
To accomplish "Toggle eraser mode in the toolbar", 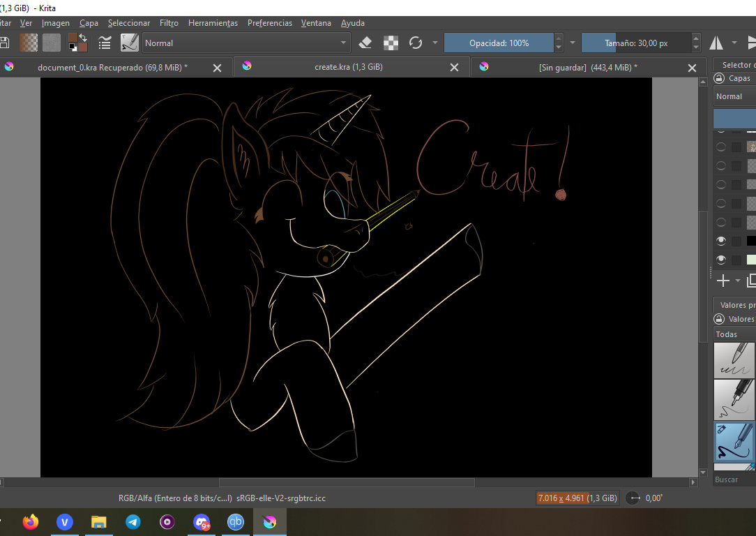I will 365,43.
